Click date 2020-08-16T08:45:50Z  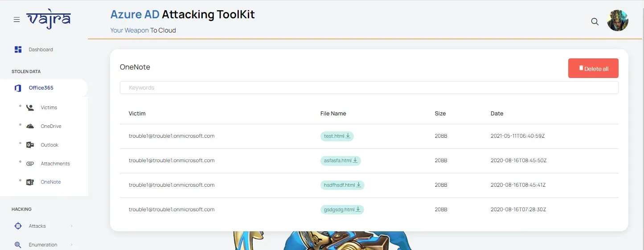coord(518,160)
